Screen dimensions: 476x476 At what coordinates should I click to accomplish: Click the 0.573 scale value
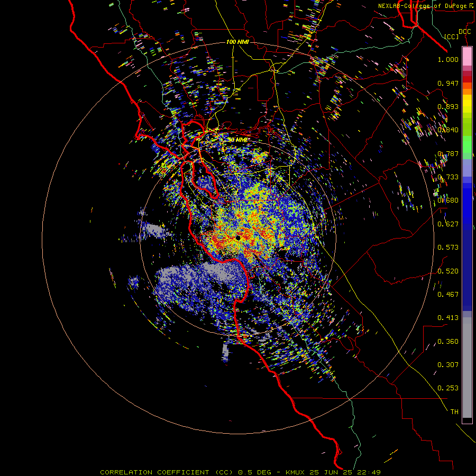pyautogui.click(x=448, y=248)
